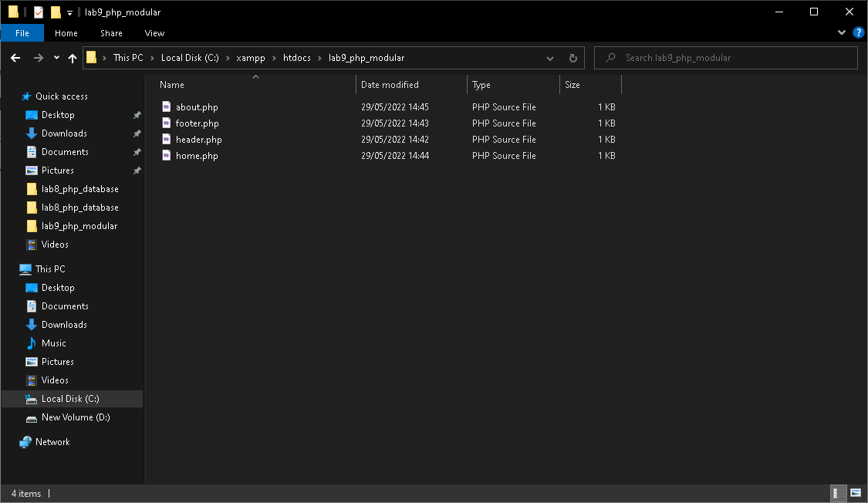The height and width of the screenshot is (503, 868).
Task: Click the Search lab9_php_modular field
Action: [726, 58]
